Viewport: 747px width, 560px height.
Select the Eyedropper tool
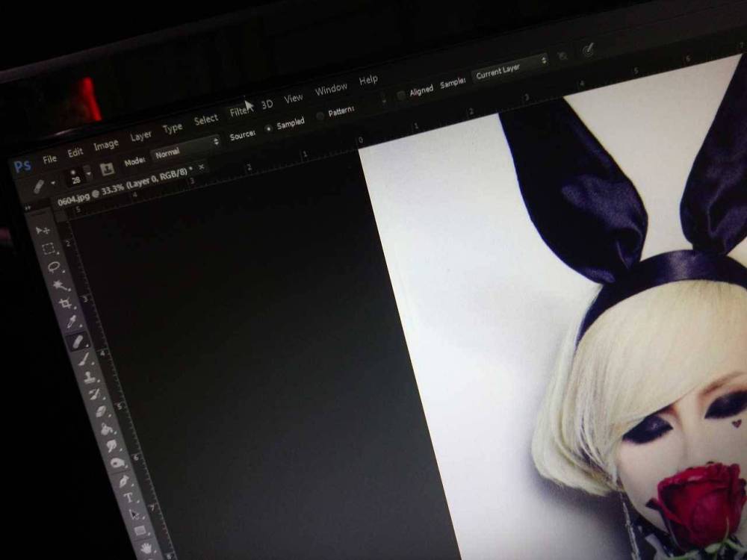72,322
